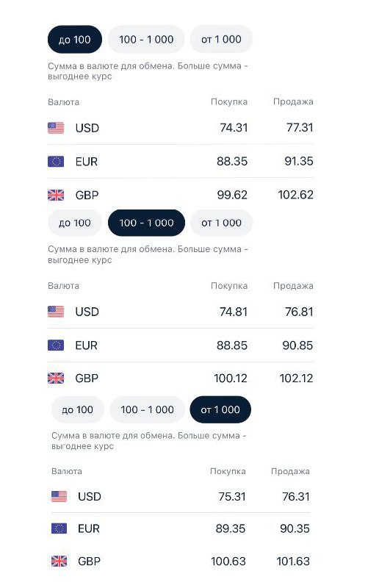This screenshot has width=379, height=588.
Task: Click the USD flag in the bottom table
Action: (59, 497)
